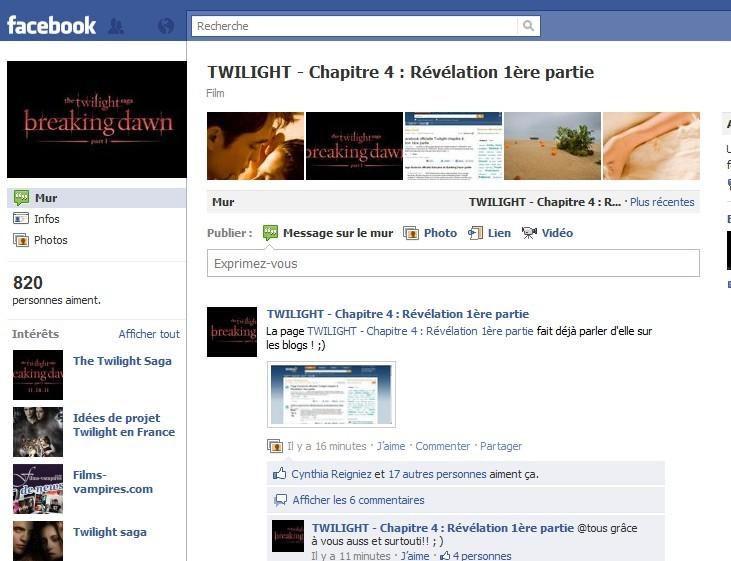The height and width of the screenshot is (561, 731).
Task: Click the Exprimez-vous text box
Action: coord(452,264)
